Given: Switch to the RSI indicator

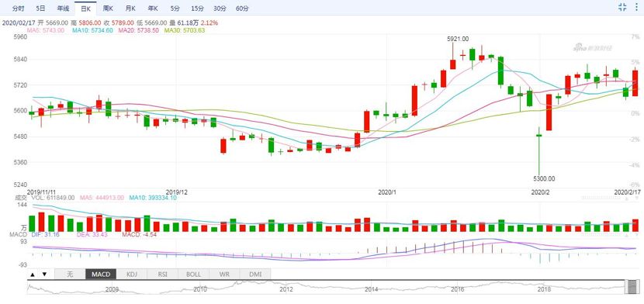Looking at the screenshot, I should pyautogui.click(x=163, y=274).
